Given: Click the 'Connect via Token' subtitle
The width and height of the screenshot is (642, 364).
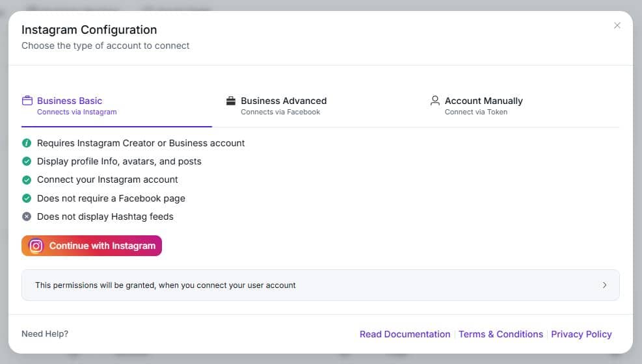Looking at the screenshot, I should (476, 112).
